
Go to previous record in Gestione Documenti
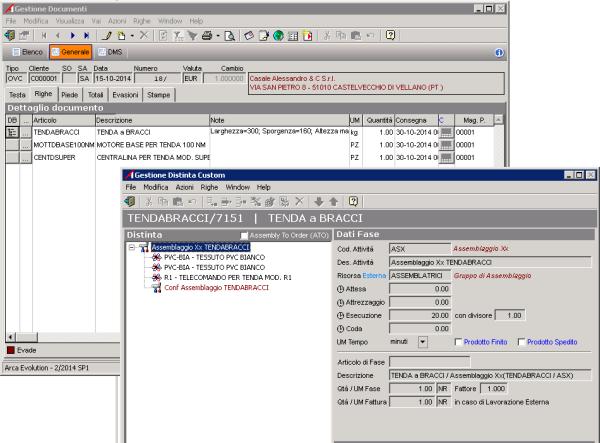click(x=58, y=36)
